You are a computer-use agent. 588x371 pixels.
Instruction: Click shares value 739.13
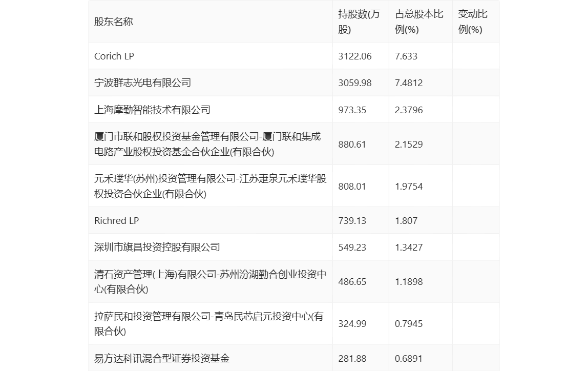[352, 221]
